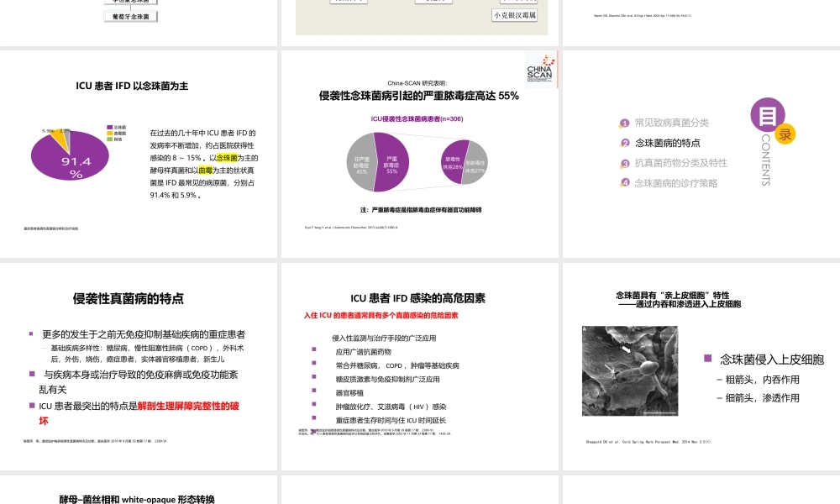The width and height of the screenshot is (840, 504).
Task: Click numbered circle 3 beside 抗真菌药物分类及特性
Action: coord(623,163)
